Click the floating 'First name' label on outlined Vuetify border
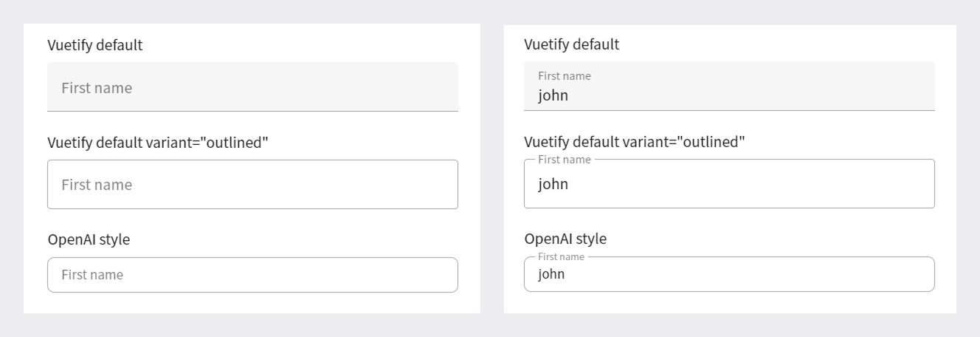This screenshot has height=337, width=980. [565, 160]
